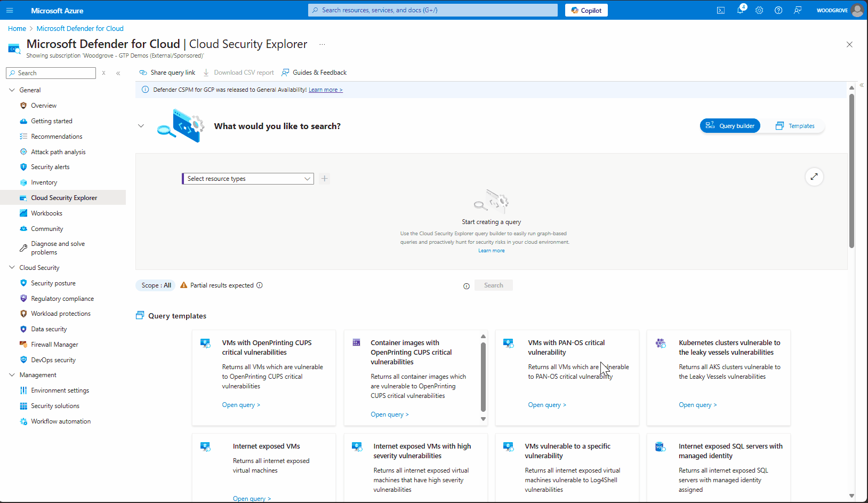Open the Help question mark icon
868x503 pixels.
778,10
